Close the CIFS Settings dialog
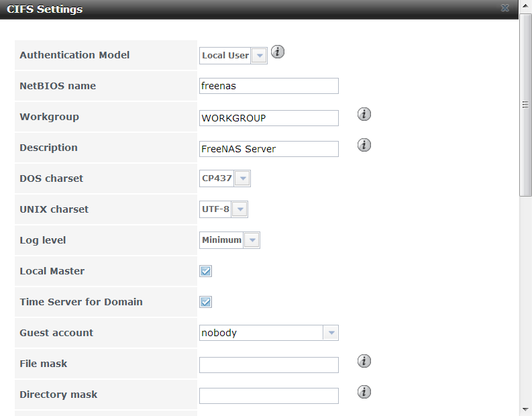 [x=523, y=9]
